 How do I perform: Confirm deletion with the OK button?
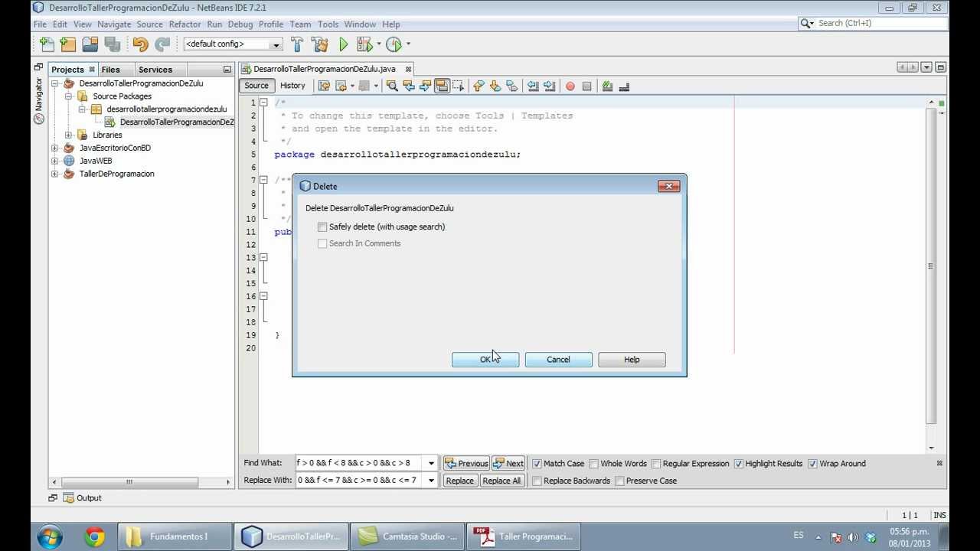[485, 360]
